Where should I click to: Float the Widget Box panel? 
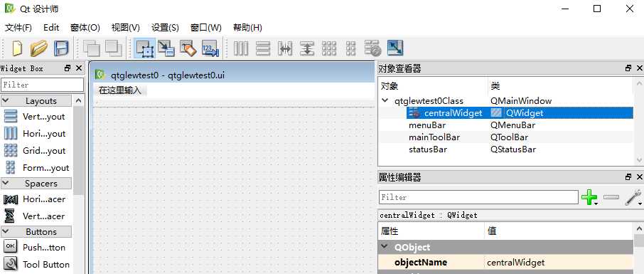68,68
